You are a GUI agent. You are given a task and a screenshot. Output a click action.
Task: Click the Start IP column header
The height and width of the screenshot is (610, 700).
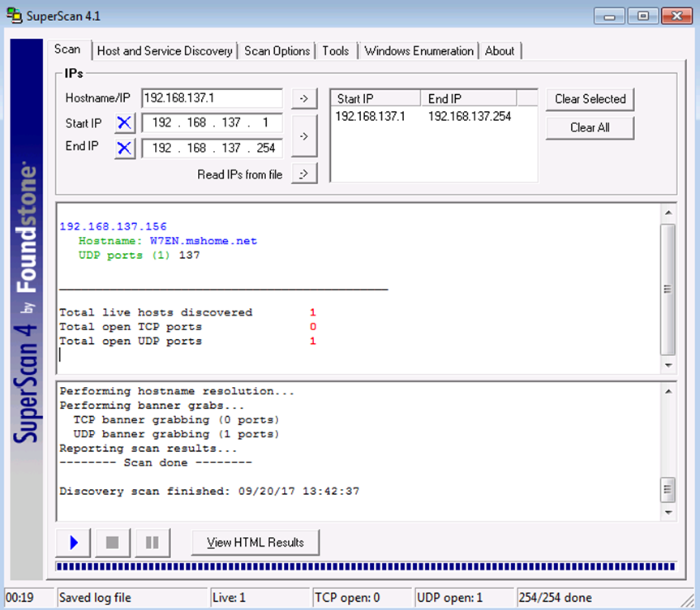[376, 98]
